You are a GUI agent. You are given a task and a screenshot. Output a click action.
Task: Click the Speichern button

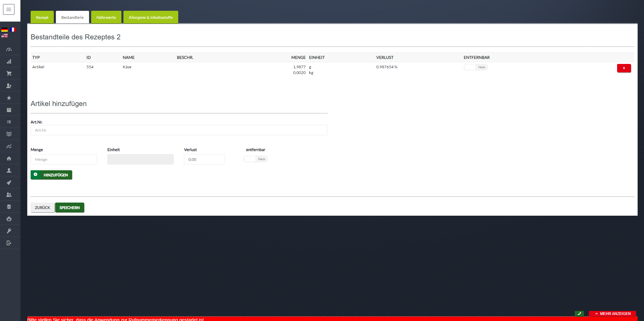tap(70, 208)
